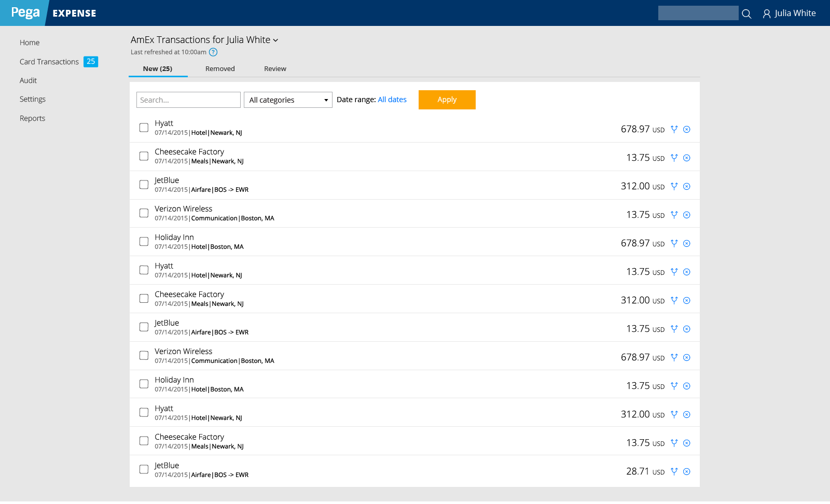This screenshot has height=504, width=830.
Task: Split the JetBlue 13.75 USD transaction
Action: pyautogui.click(x=674, y=329)
